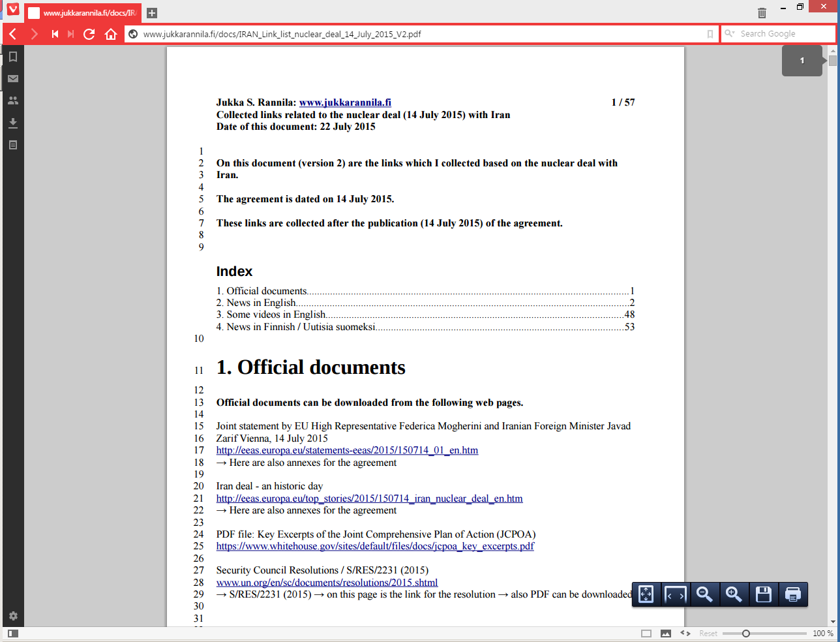Go forward with the right arrow
Image resolution: width=840 pixels, height=642 pixels.
[x=35, y=34]
